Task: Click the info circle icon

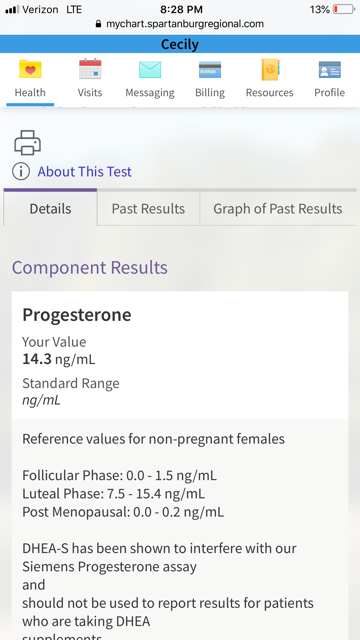Action: (21, 171)
